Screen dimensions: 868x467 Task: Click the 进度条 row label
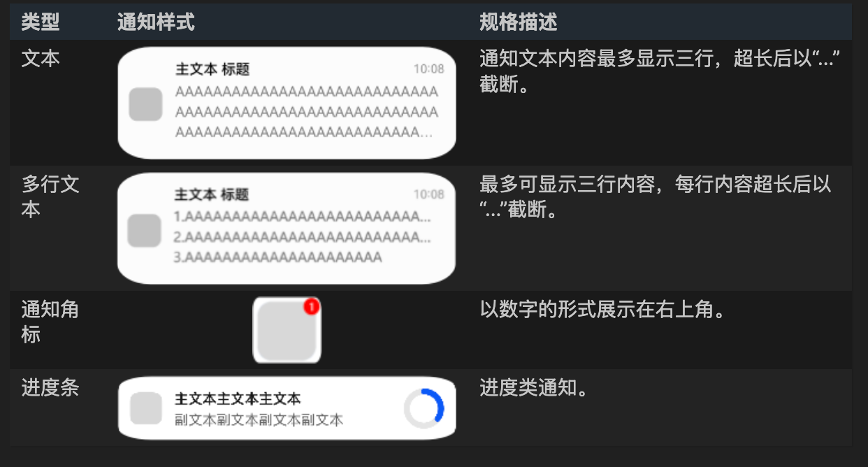(x=50, y=388)
